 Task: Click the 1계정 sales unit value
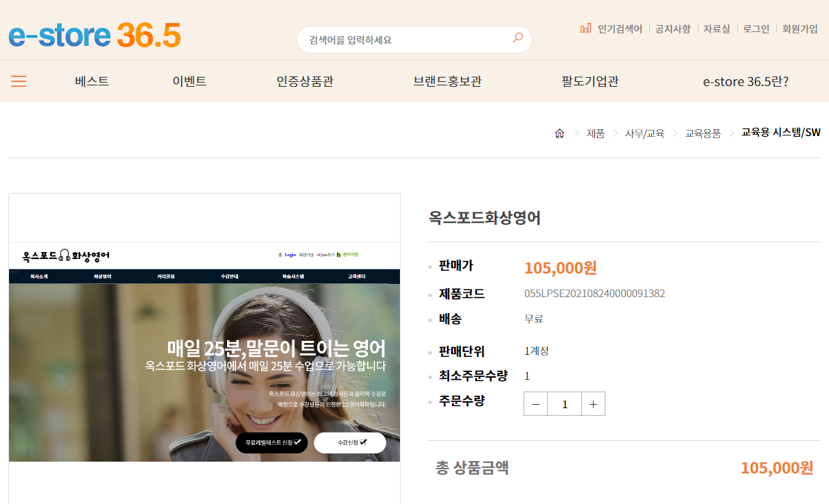click(536, 351)
